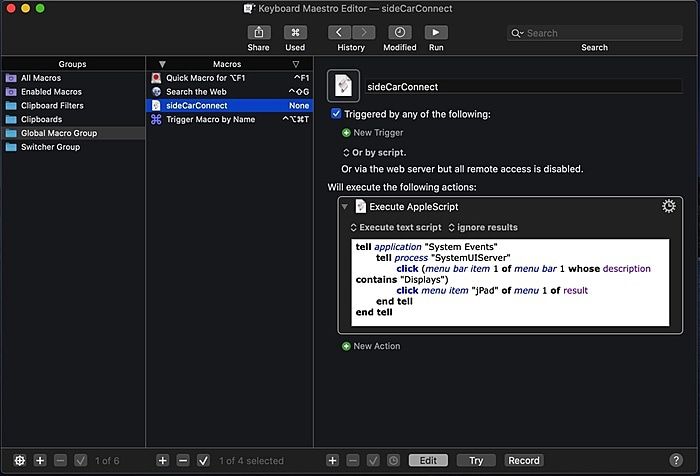Toggle the group enable checkmark in the Groups bottom bar

click(81, 460)
